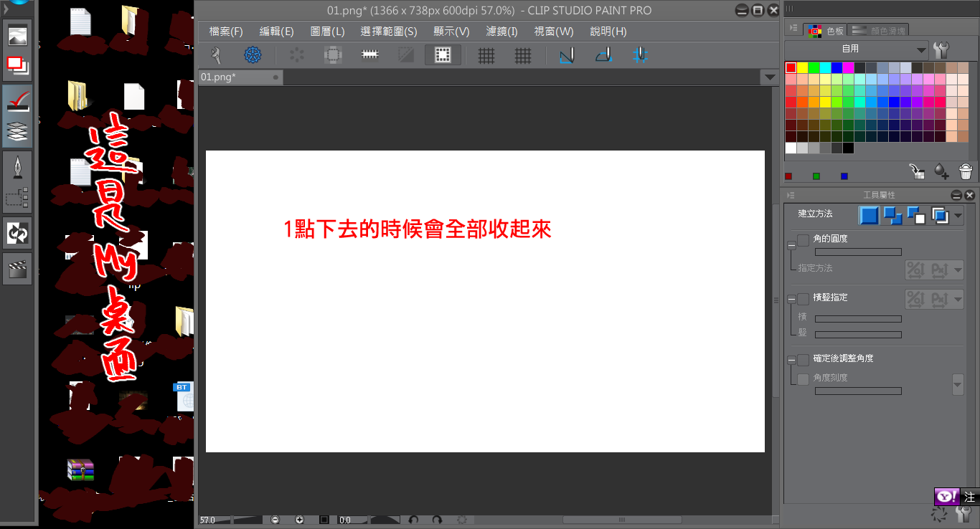Screen dimensions: 980x529
Task: Click the add color droplet icon
Action: [x=941, y=171]
